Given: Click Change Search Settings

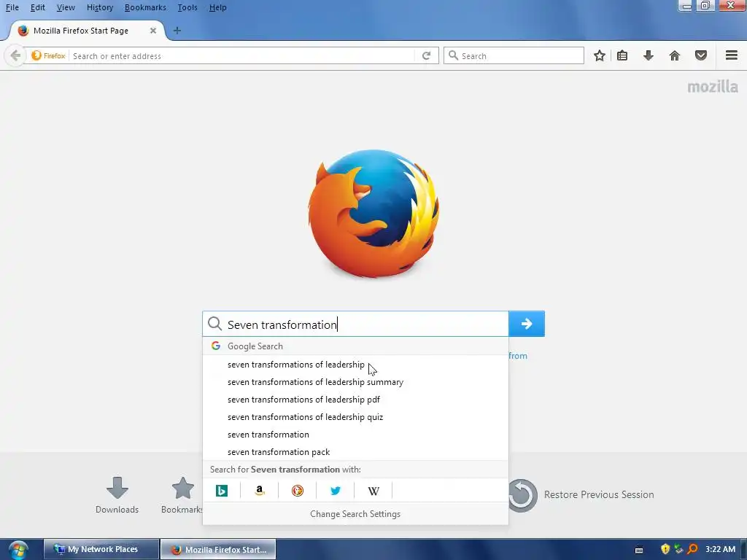Looking at the screenshot, I should 355,514.
